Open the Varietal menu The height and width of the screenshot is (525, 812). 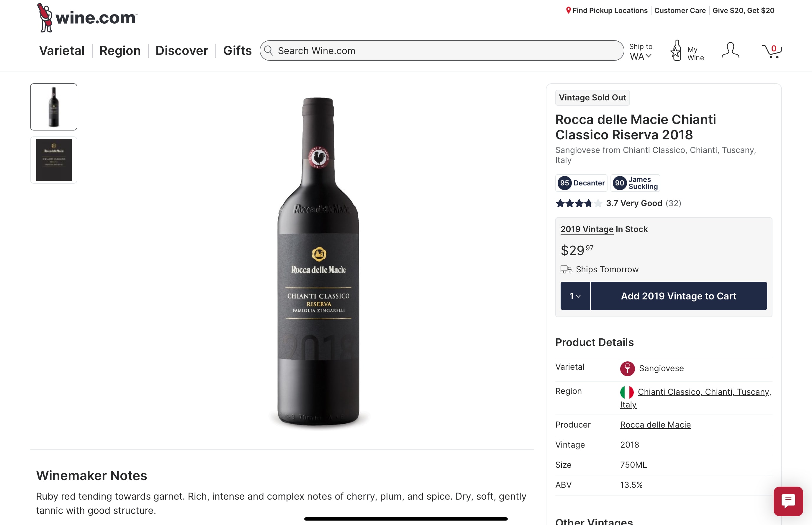tap(62, 51)
